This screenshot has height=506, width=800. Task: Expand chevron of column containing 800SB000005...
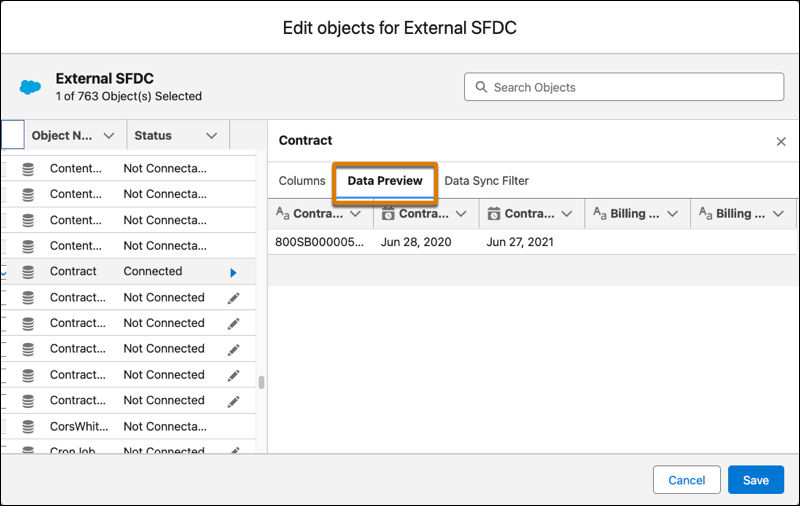[x=356, y=214]
